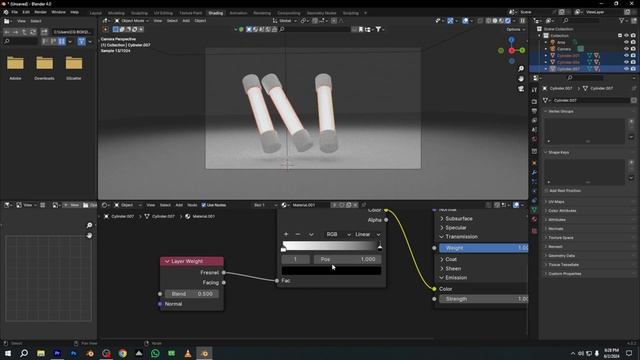Toggle the Use Nodes checkbox
The width and height of the screenshot is (640, 360).
coord(204,205)
